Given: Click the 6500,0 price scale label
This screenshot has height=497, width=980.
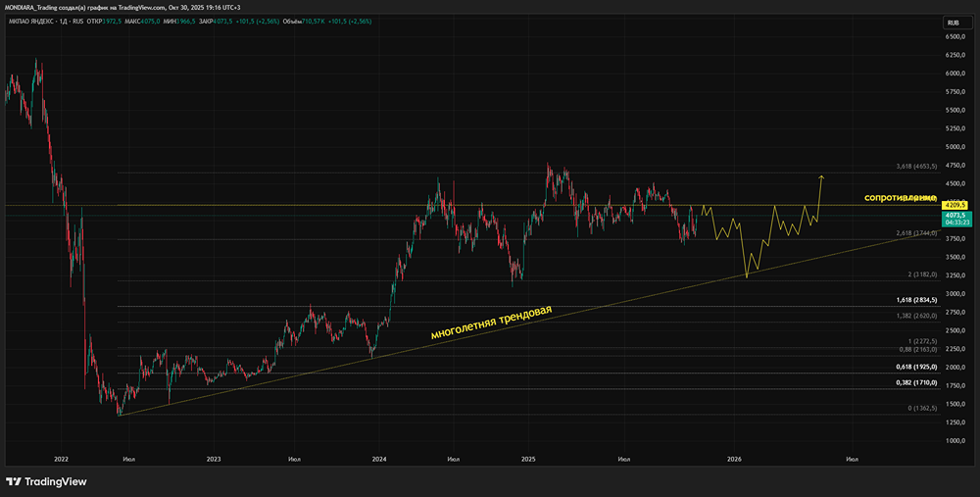Looking at the screenshot, I should click(x=956, y=37).
